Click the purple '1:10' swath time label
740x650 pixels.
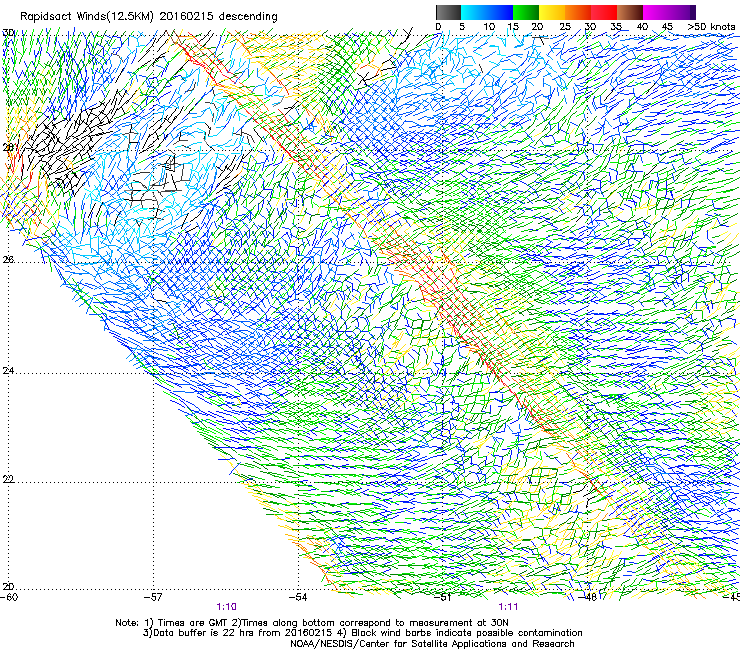227,607
